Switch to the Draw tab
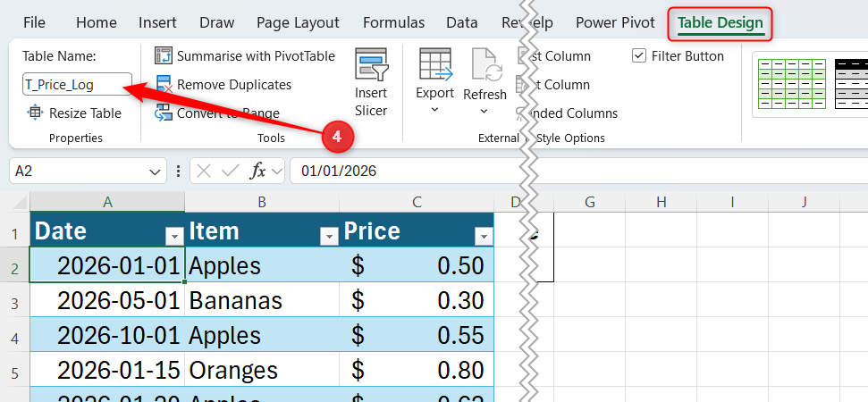The width and height of the screenshot is (868, 402). [217, 22]
